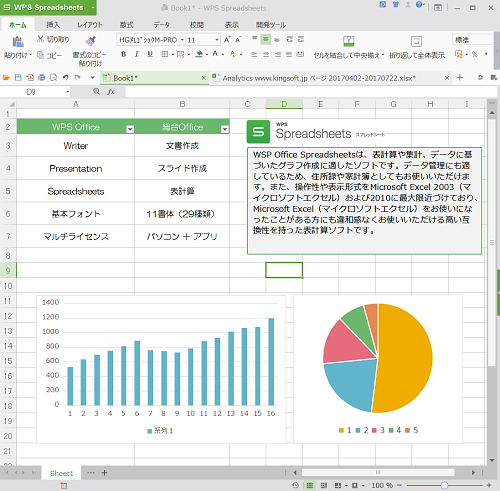This screenshot has height=491, width=500.
Task: Open the 開発ツール ribbon tab
Action: [x=271, y=25]
